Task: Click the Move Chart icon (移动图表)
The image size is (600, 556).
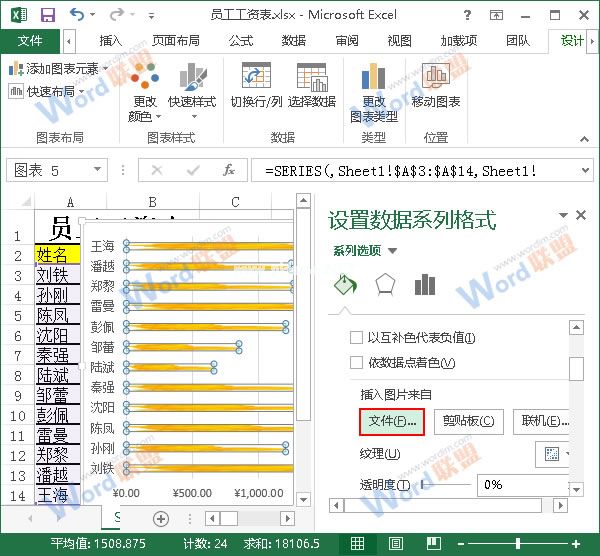Action: pyautogui.click(x=436, y=86)
